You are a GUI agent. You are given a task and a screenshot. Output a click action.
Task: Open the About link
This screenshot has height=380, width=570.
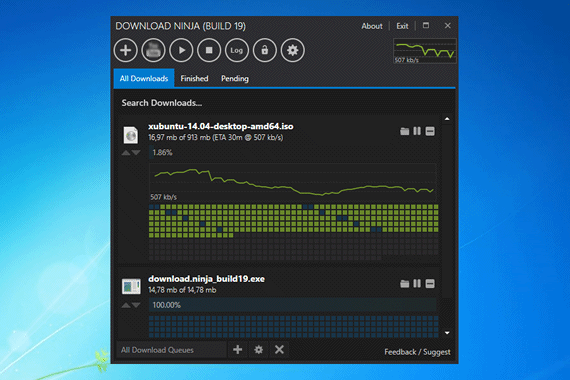point(372,26)
